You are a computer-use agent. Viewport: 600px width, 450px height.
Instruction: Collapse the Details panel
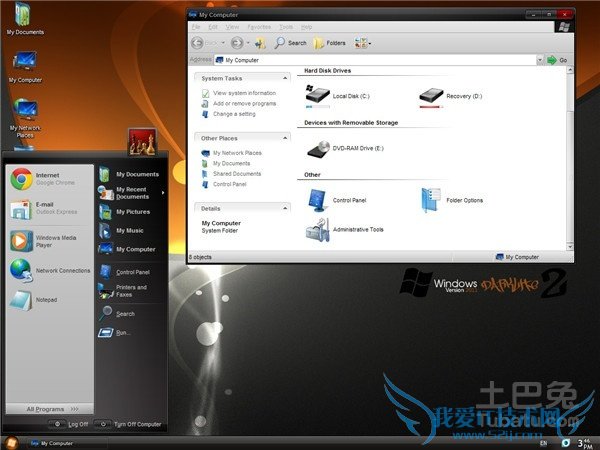pyautogui.click(x=285, y=208)
